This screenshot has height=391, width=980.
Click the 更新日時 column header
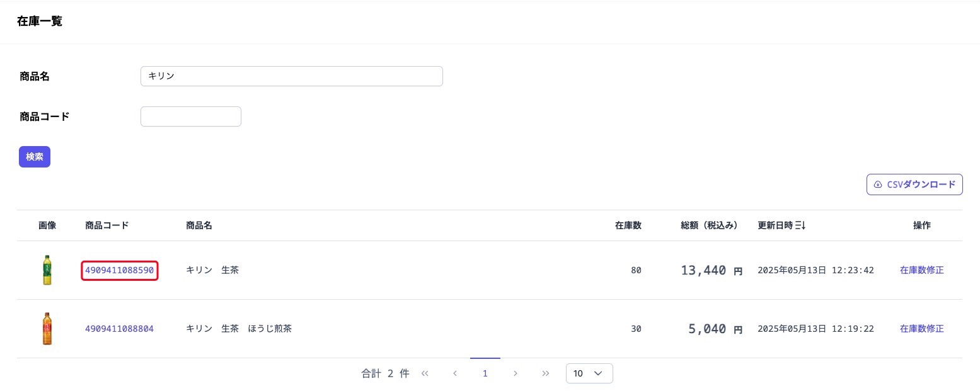(x=776, y=225)
